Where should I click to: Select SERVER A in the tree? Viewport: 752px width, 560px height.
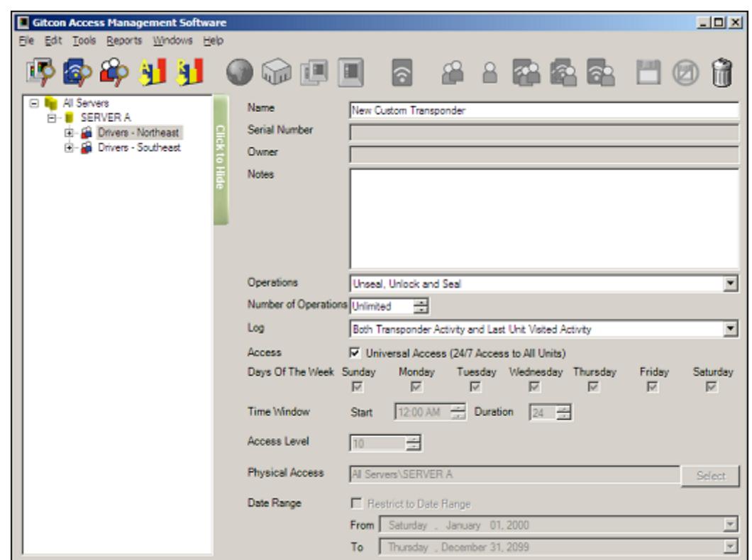click(106, 118)
